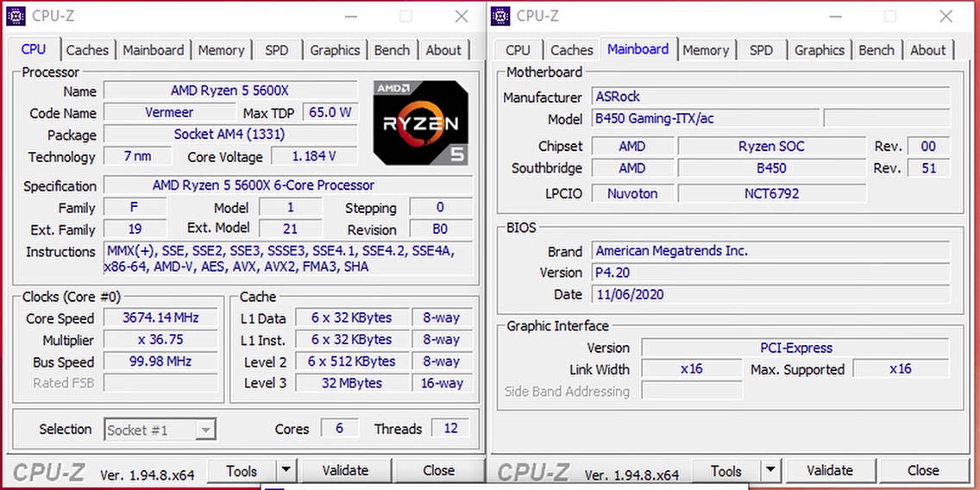
Task: Open the About tab in right window
Action: coord(927,50)
